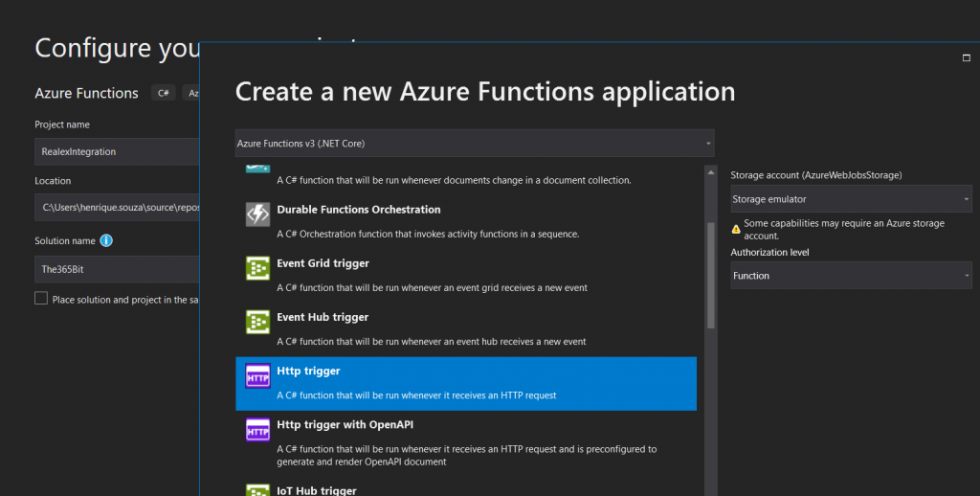Select the Event Grid trigger template
Screen dimensions: 980x496
click(466, 276)
